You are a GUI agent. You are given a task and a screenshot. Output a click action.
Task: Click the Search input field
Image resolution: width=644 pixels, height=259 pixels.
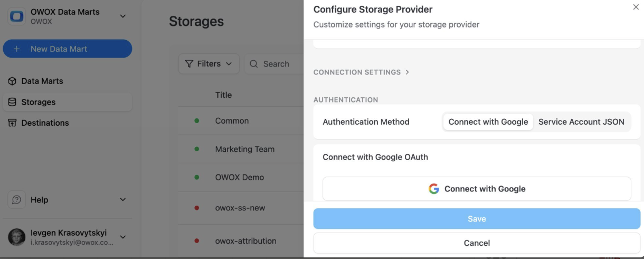[276, 64]
